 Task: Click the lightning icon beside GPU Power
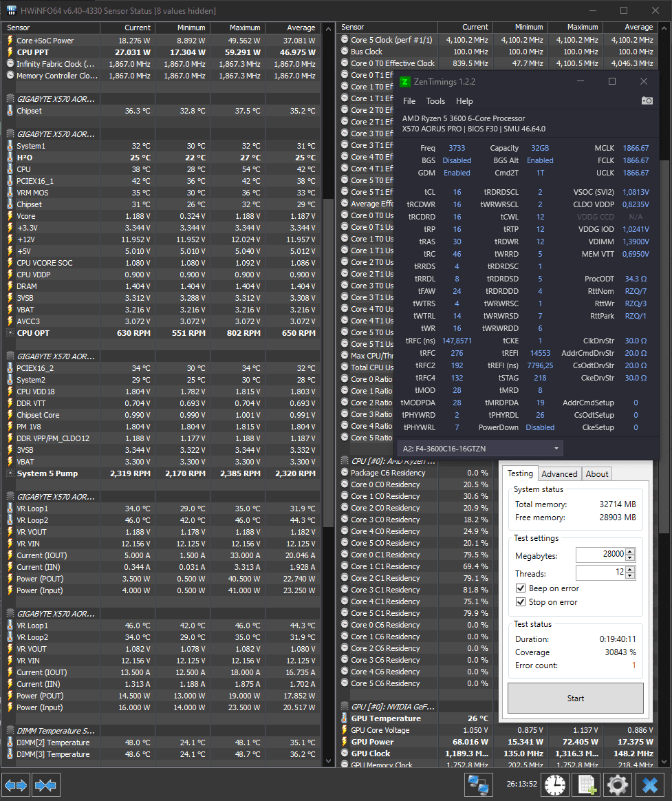point(345,743)
